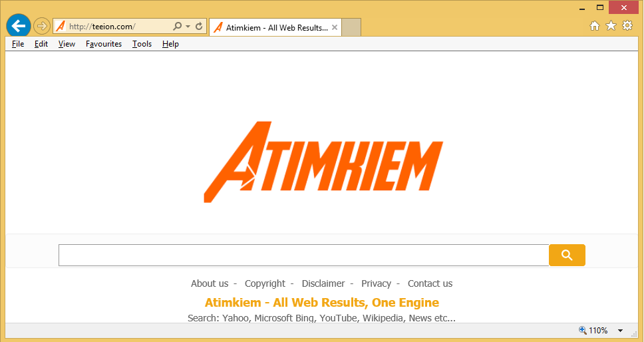
Task: Open the Tools gear icon
Action: [x=627, y=25]
